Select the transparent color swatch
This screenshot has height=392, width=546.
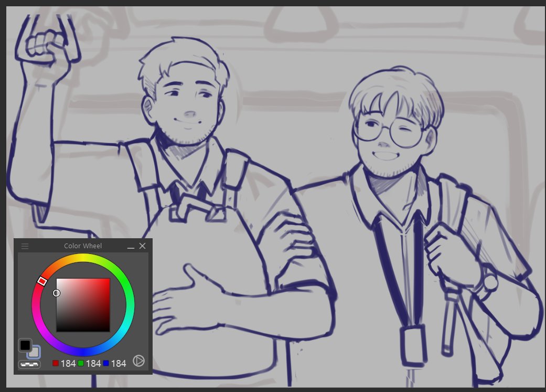[29, 365]
